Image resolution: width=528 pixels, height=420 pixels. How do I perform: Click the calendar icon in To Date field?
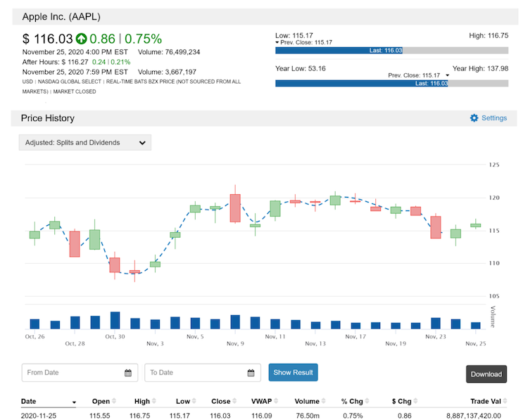click(x=251, y=373)
